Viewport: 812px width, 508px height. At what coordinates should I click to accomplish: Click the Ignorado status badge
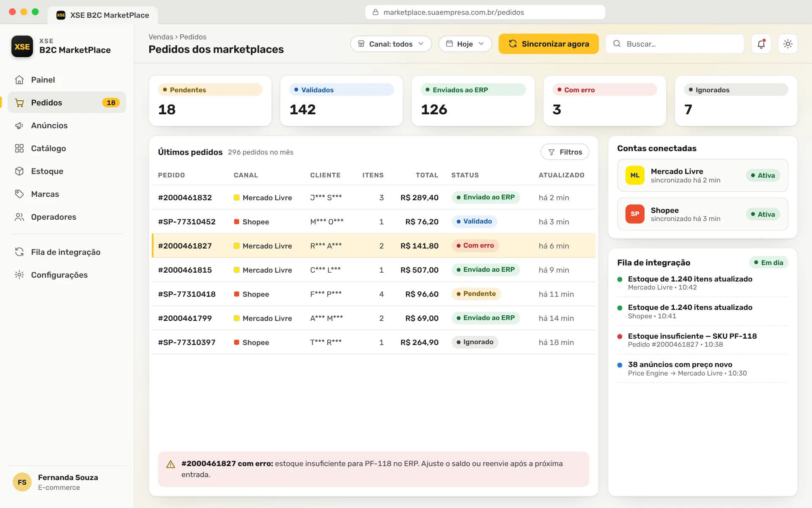tap(475, 342)
